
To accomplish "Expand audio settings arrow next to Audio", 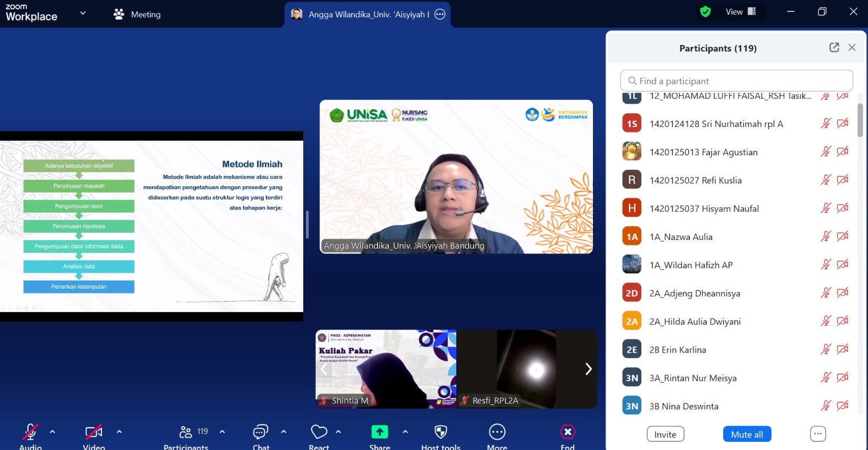I will [x=53, y=432].
